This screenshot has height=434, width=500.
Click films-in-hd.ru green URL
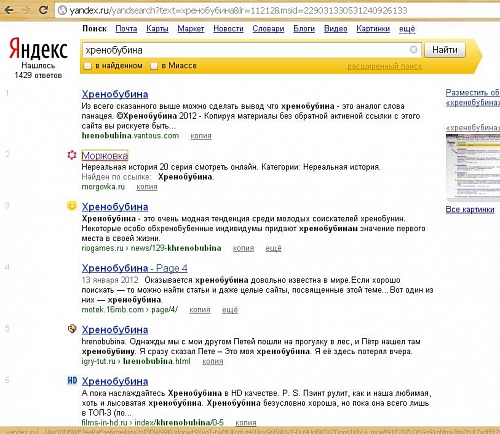point(152,422)
